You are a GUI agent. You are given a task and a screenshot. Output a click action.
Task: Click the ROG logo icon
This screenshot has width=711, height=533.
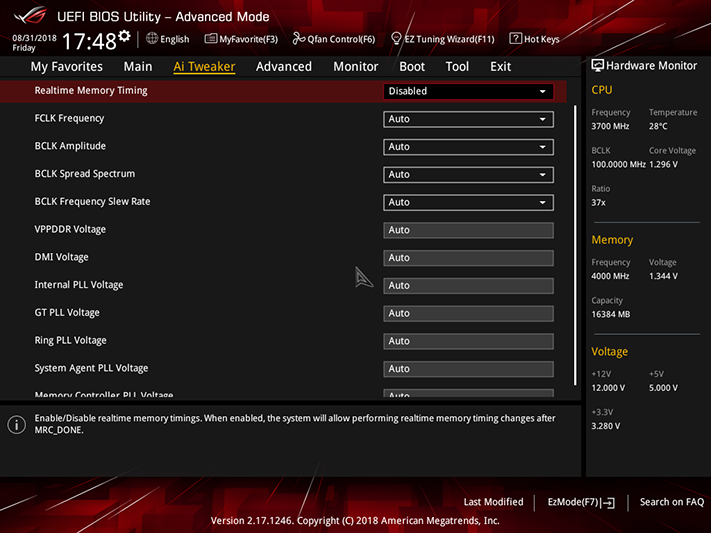pyautogui.click(x=31, y=16)
